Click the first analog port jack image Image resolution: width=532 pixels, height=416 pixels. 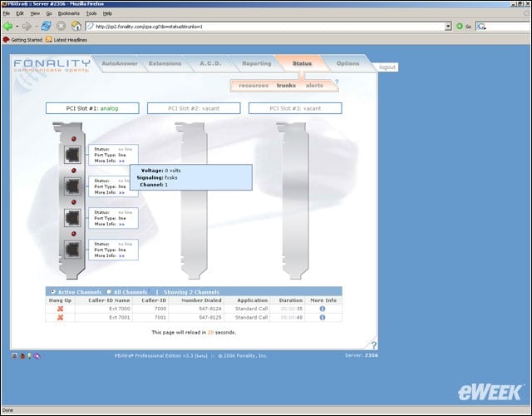72,155
